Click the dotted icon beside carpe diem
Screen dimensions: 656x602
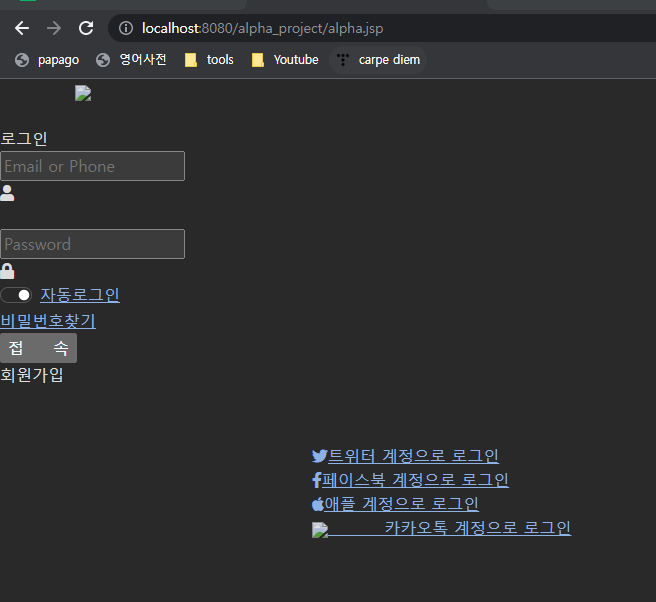[x=343, y=60]
